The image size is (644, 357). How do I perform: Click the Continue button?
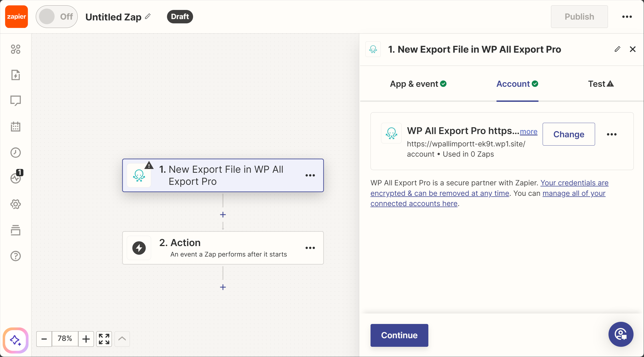399,335
